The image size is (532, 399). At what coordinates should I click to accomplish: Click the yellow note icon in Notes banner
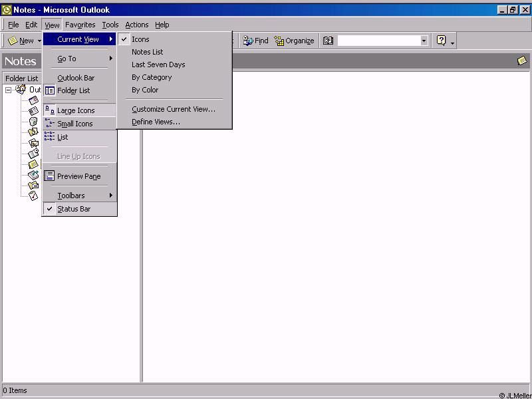tap(522, 61)
